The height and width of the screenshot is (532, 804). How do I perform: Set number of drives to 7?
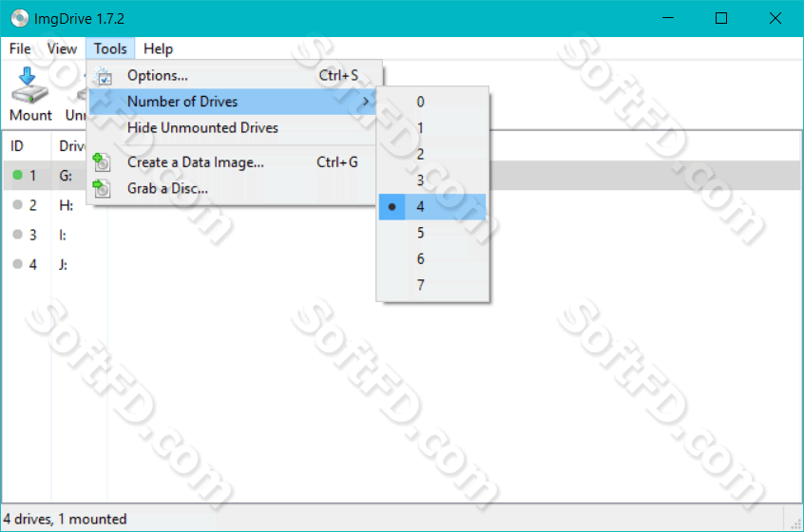432,285
